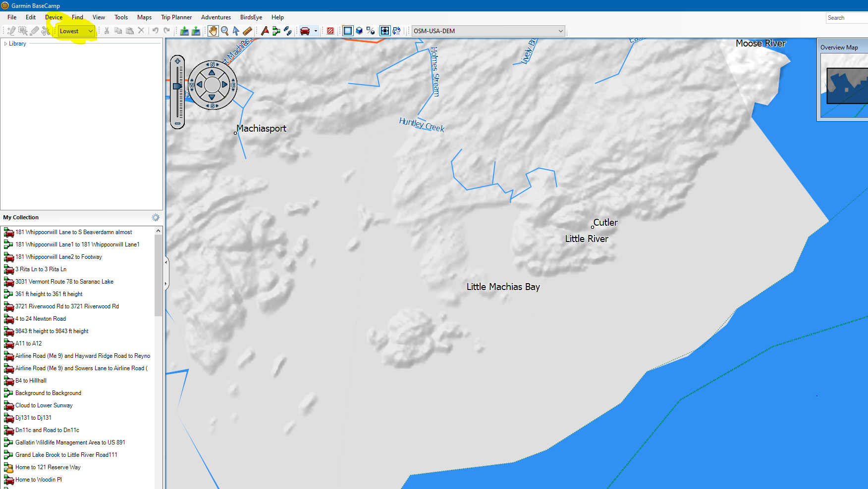
Task: Click the map zoom slider handle
Action: [x=177, y=86]
